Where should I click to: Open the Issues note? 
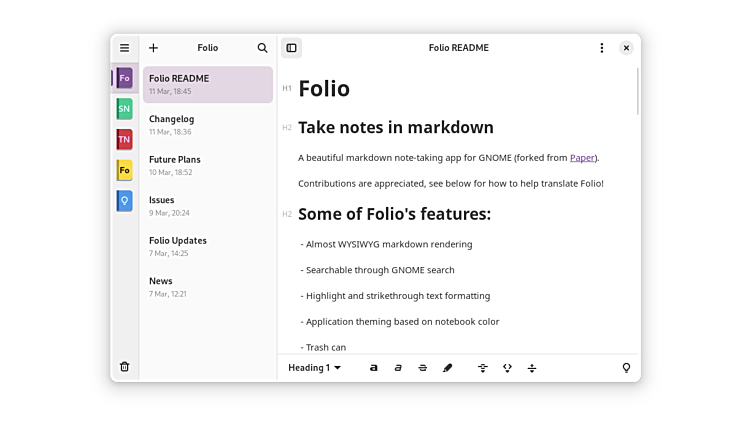pyautogui.click(x=207, y=205)
